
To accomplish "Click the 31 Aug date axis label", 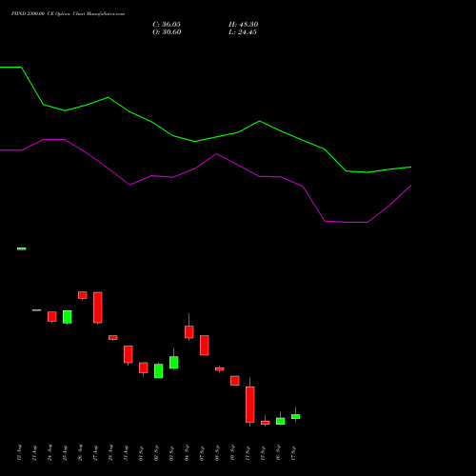I will click(x=126, y=453).
